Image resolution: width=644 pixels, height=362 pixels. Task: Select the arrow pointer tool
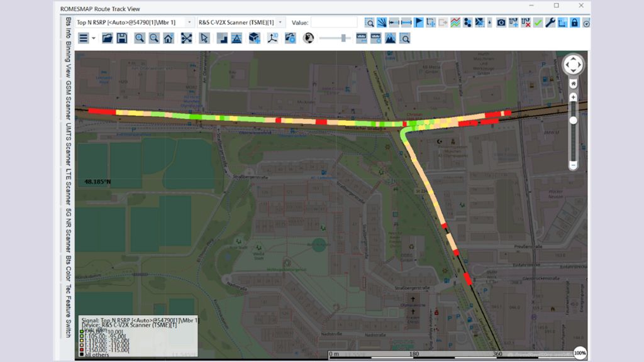click(205, 38)
